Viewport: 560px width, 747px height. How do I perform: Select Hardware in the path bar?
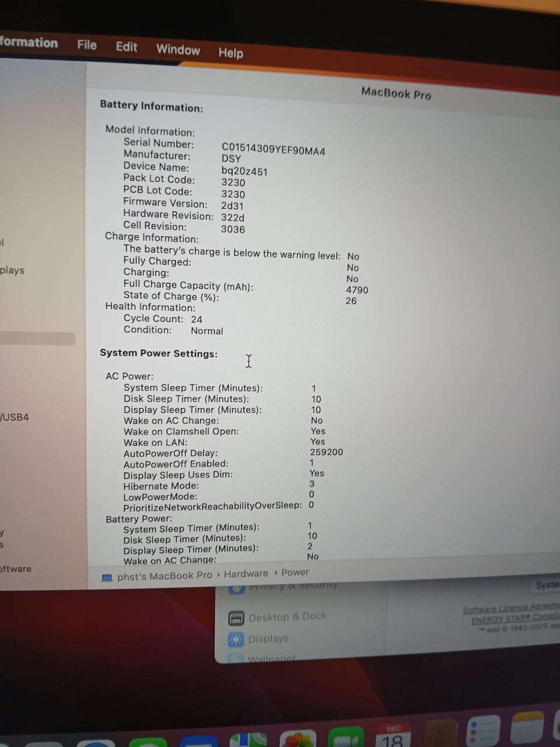coord(246,574)
